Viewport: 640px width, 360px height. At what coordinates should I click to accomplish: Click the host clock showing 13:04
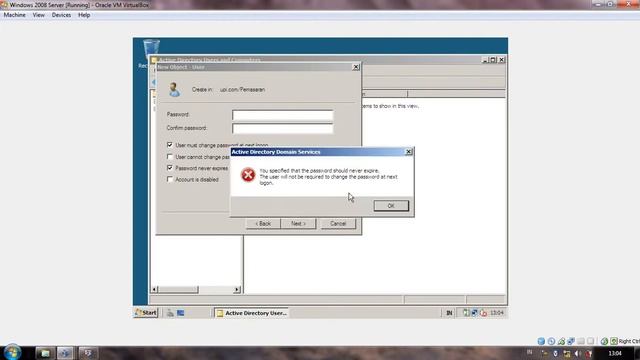pos(615,353)
